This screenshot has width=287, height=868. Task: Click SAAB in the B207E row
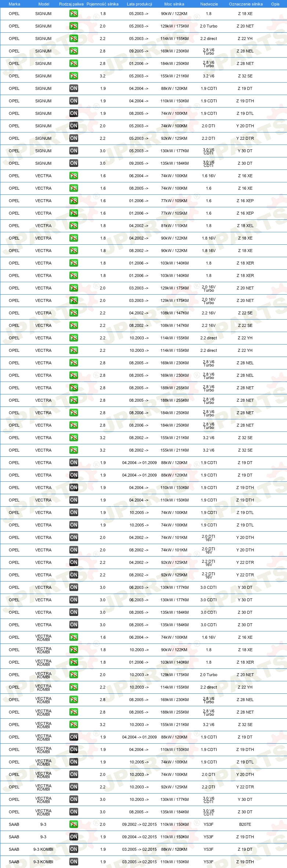(x=14, y=824)
